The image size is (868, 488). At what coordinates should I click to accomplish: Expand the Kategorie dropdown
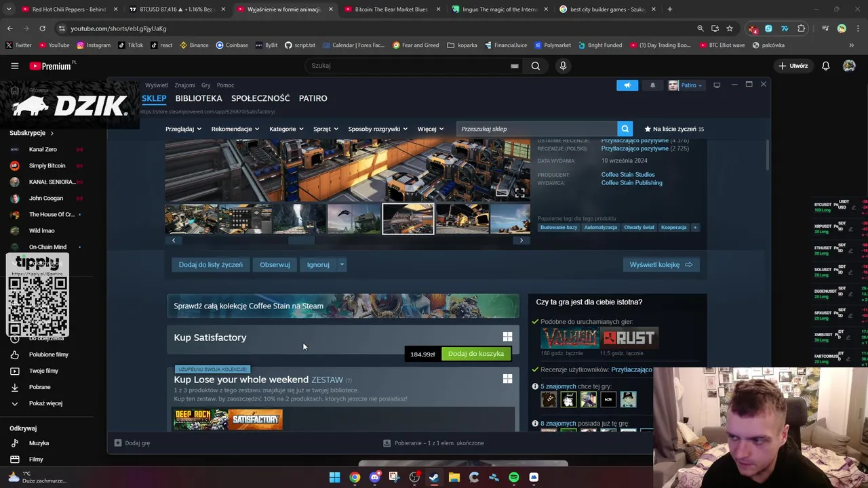tap(286, 129)
